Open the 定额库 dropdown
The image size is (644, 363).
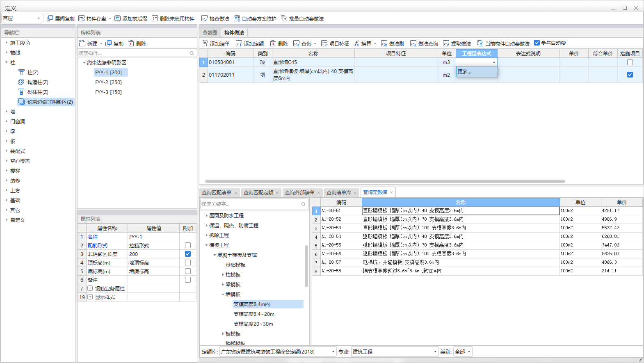(278, 352)
